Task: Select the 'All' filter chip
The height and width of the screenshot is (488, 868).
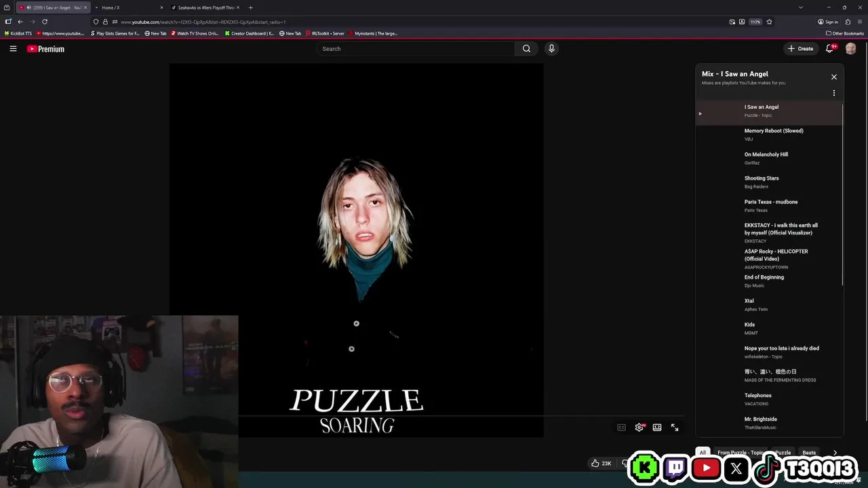Action: coord(703,453)
